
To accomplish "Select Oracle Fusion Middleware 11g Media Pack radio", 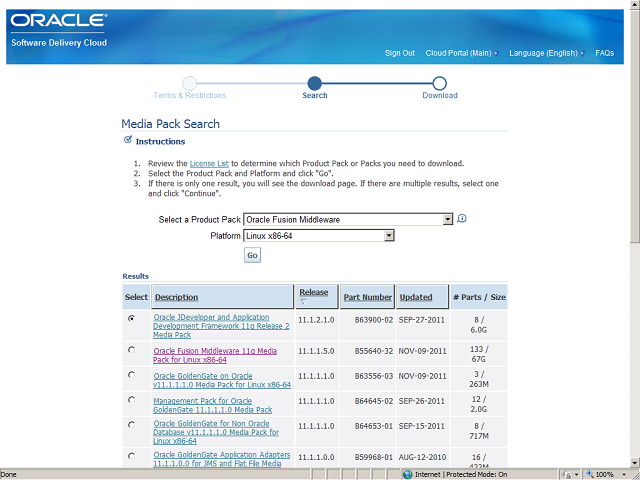I will click(x=133, y=351).
